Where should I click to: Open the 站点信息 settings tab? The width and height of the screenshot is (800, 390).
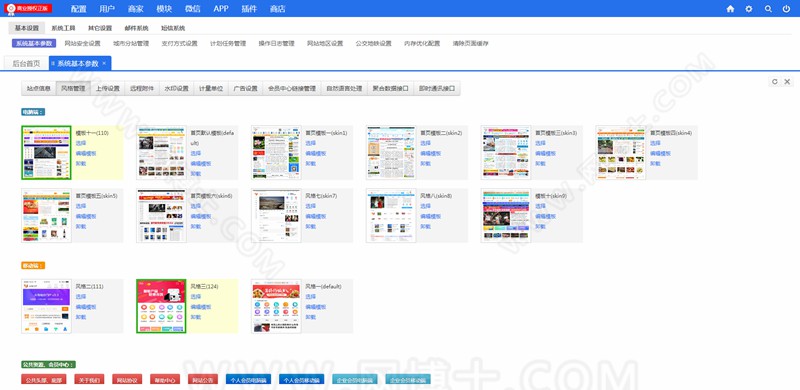(x=38, y=88)
